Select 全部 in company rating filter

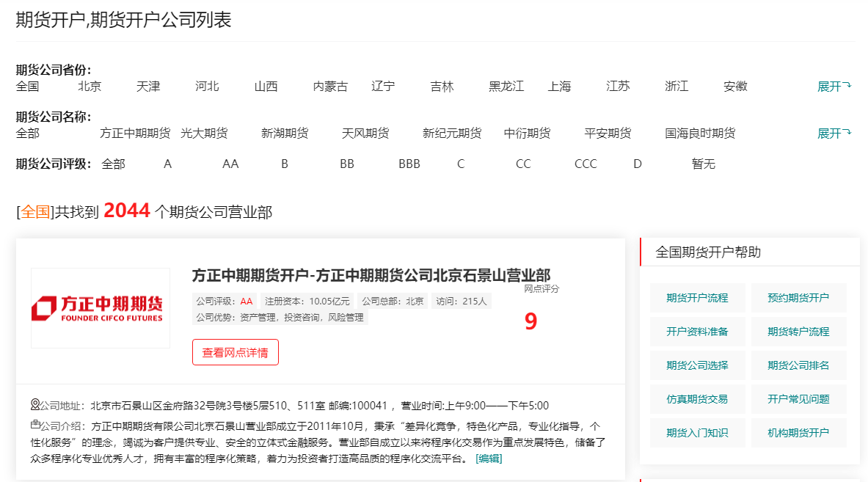coord(114,164)
